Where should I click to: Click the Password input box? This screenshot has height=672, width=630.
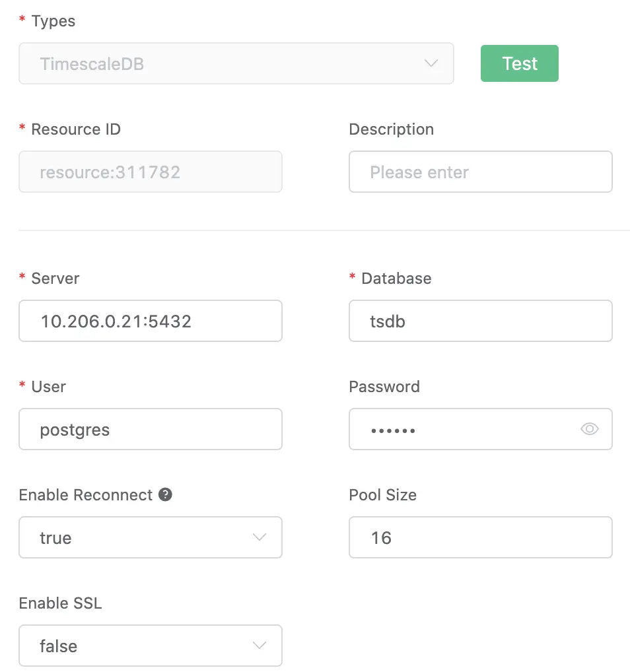click(x=462, y=429)
